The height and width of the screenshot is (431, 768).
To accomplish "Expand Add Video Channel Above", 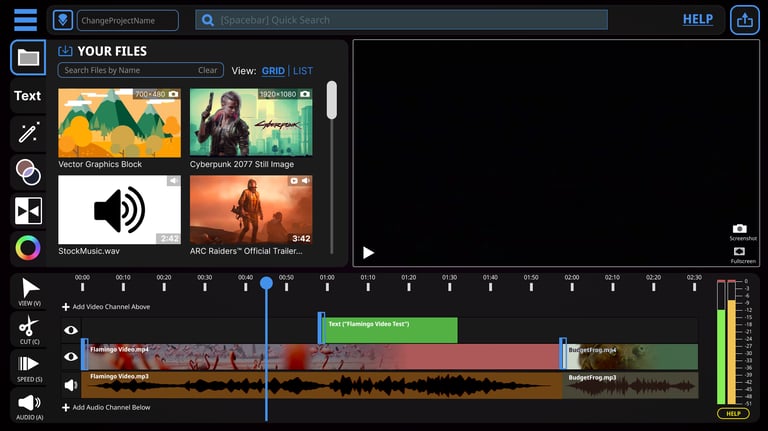I will (x=105, y=307).
